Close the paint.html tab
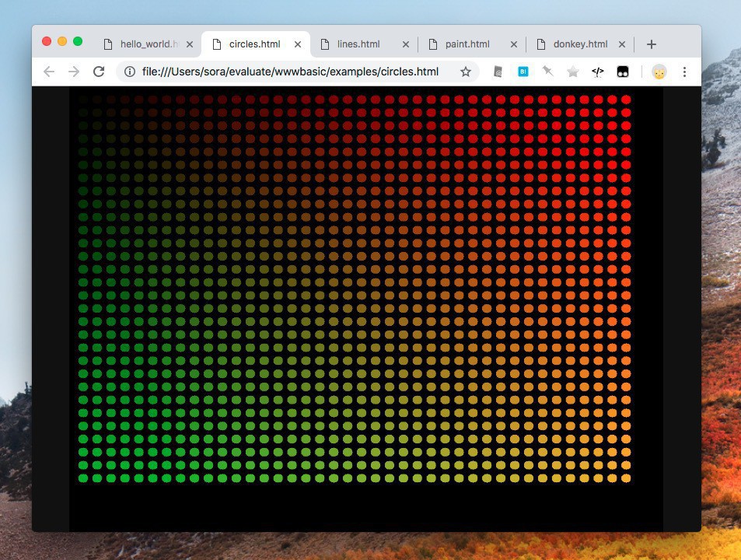 click(x=513, y=44)
